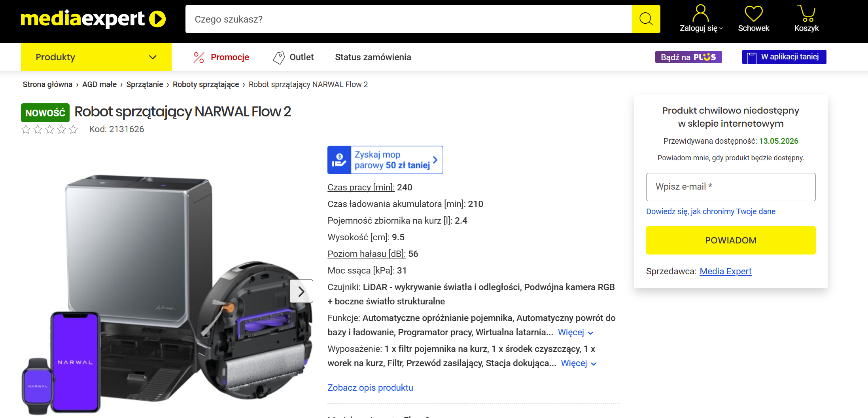Click the POWIADOM button
868x418 pixels.
[x=731, y=240]
